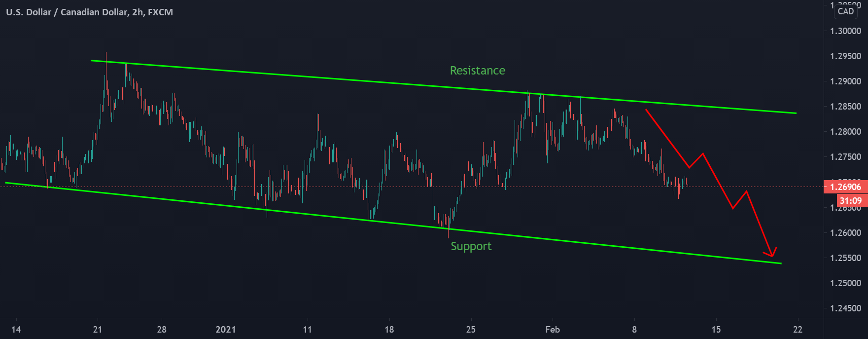Click the 2021 year label on time axis

pos(226,330)
